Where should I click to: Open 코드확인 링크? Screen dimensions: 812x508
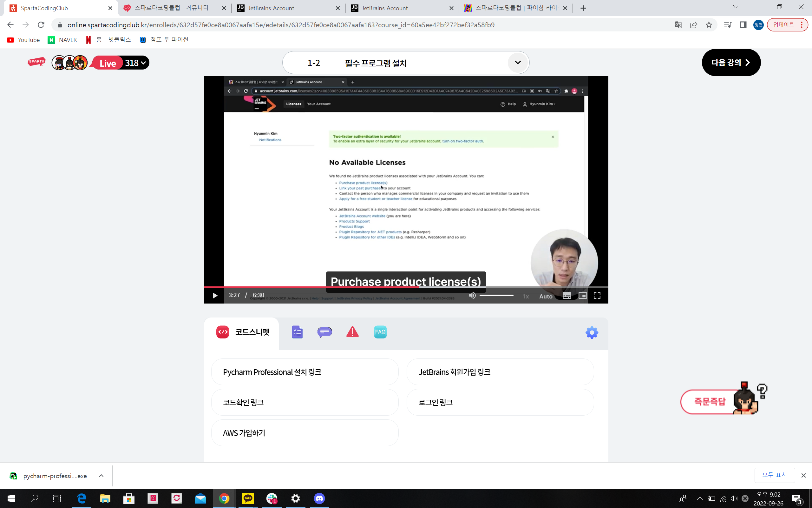[305, 402]
